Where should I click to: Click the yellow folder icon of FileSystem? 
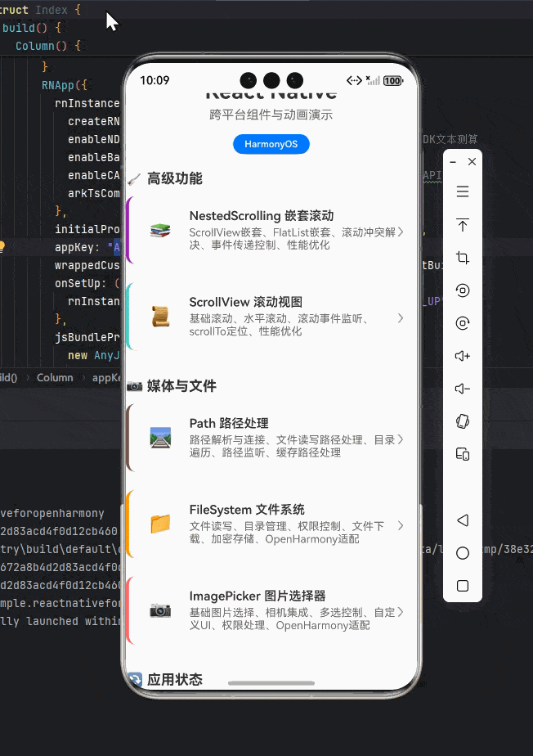pos(160,524)
